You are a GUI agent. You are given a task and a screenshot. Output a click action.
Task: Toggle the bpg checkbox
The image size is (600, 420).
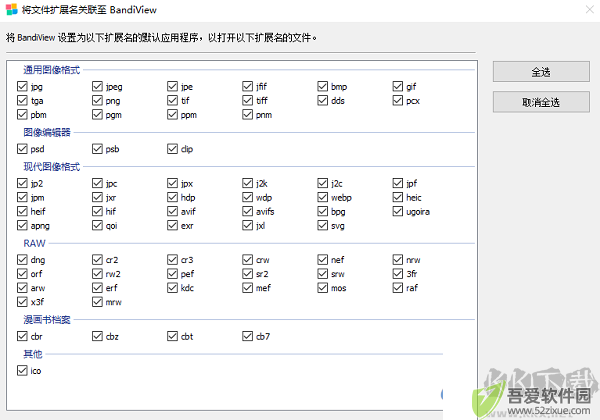[x=323, y=211]
